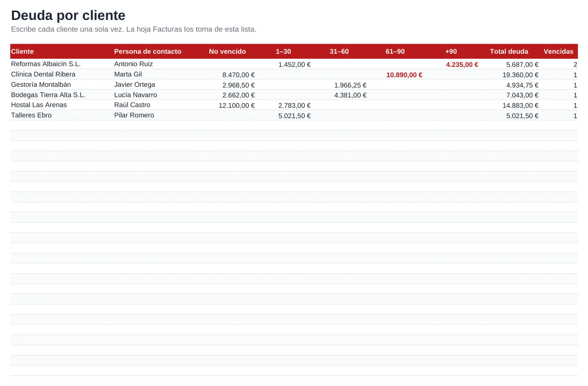Click the 'Persona de contacto' column header
This screenshot has height=386, width=588.
pyautogui.click(x=148, y=51)
